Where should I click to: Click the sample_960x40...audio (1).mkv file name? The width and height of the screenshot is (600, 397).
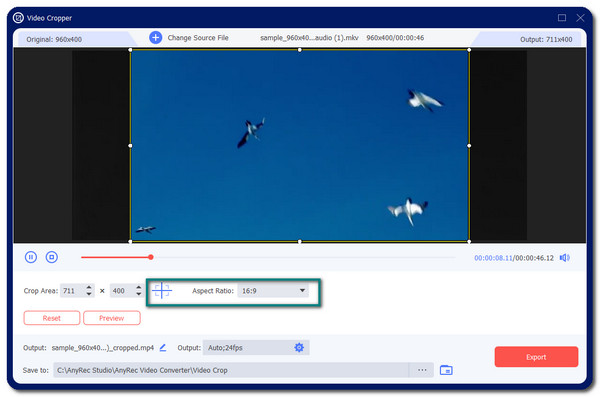[309, 38]
